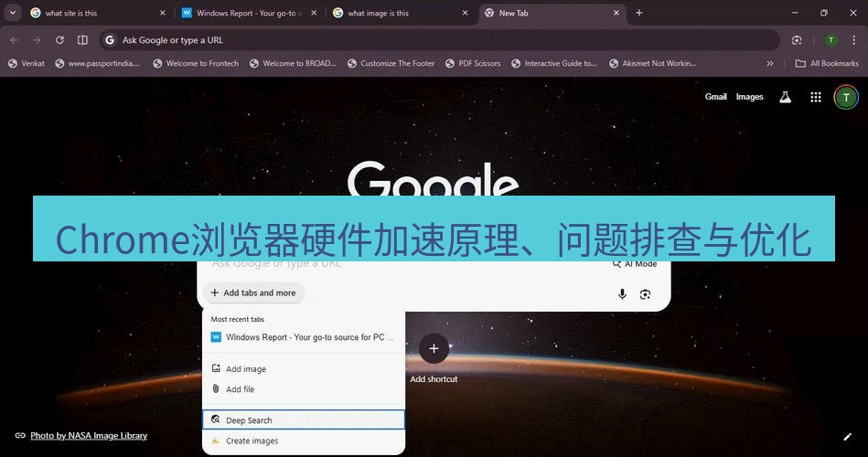Select the New Tab tab

click(551, 14)
